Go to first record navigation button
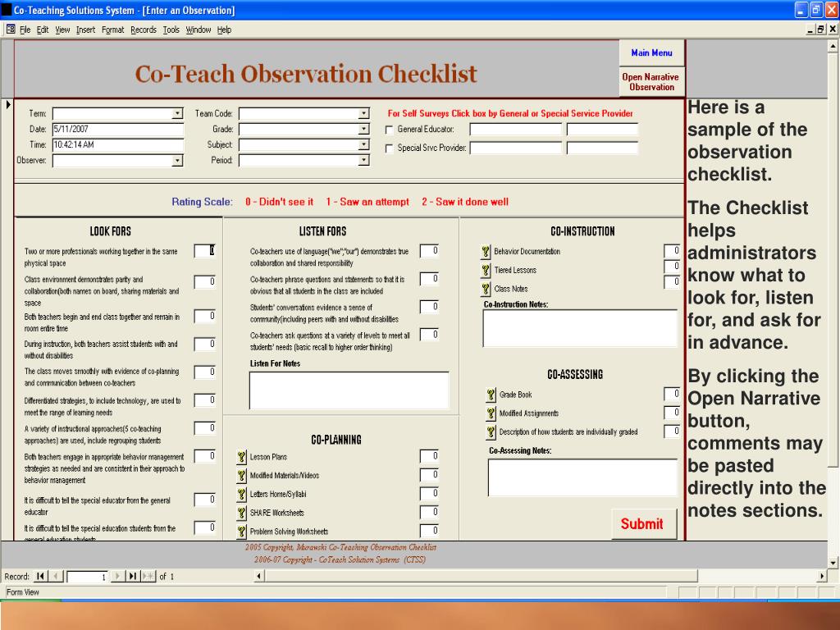Image resolution: width=840 pixels, height=630 pixels. click(x=40, y=577)
